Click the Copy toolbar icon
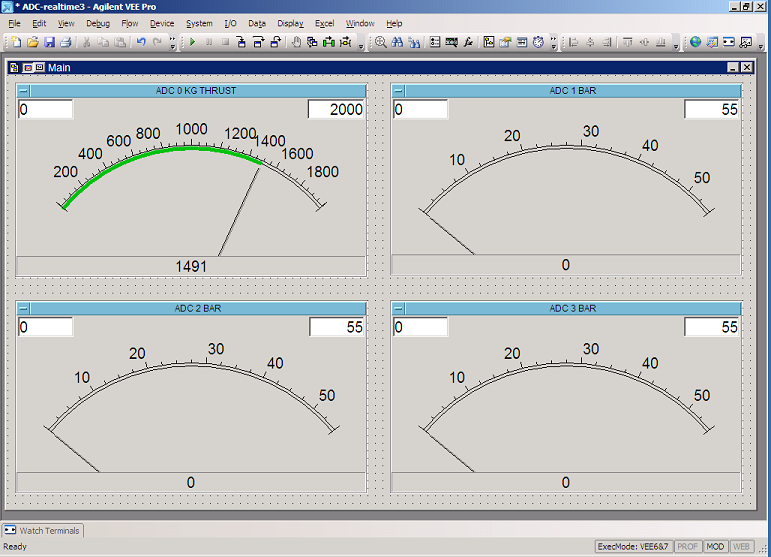The width and height of the screenshot is (771, 557). [103, 42]
